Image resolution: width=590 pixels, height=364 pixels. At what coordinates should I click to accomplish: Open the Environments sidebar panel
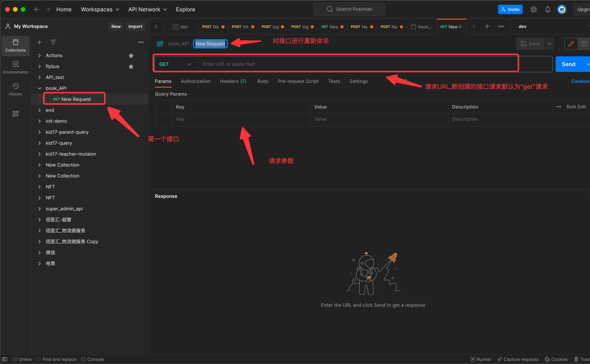15,67
